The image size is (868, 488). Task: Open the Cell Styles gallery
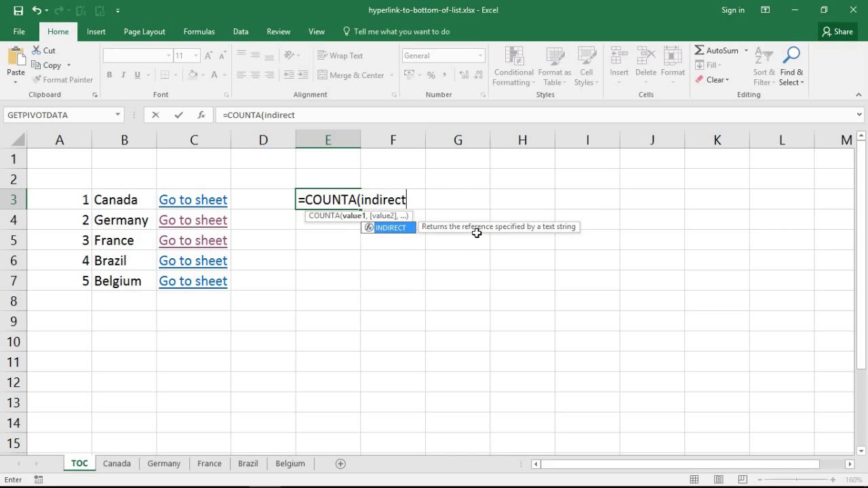[586, 66]
